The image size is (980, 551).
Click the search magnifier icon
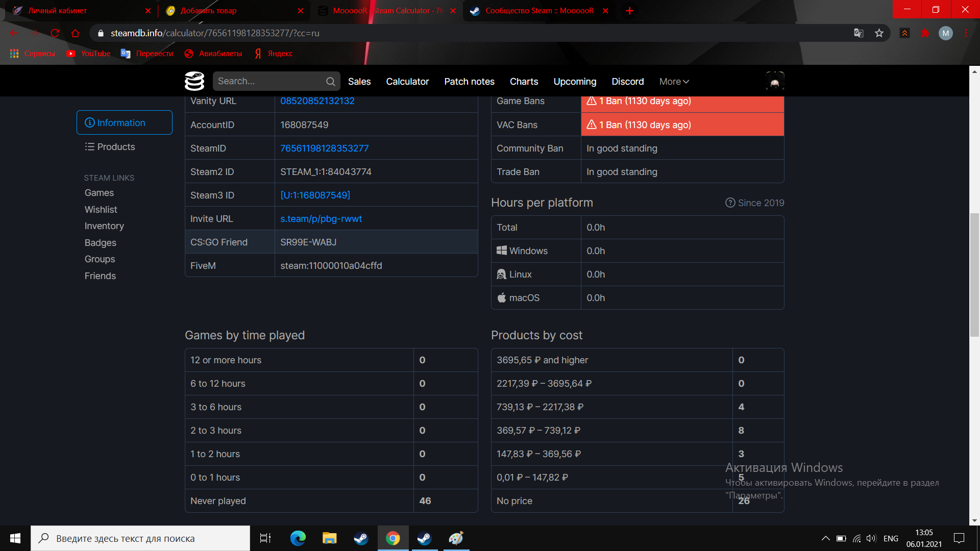coord(330,81)
